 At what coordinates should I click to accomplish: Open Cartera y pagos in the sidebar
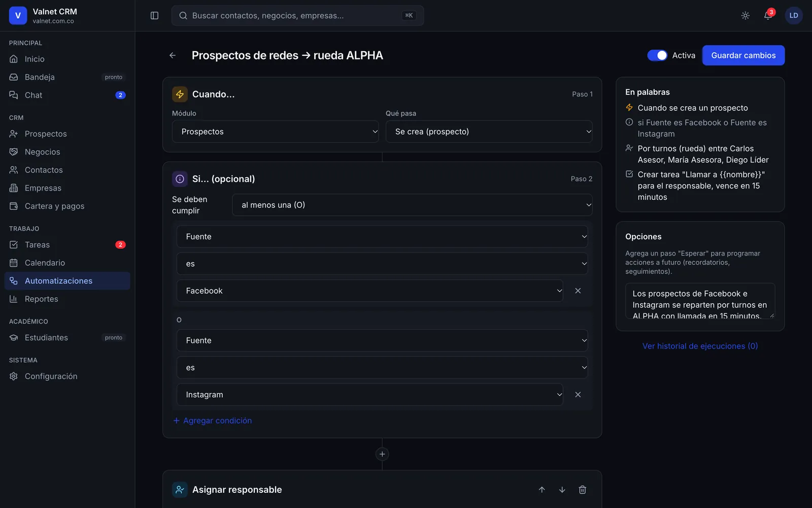[x=67, y=206]
